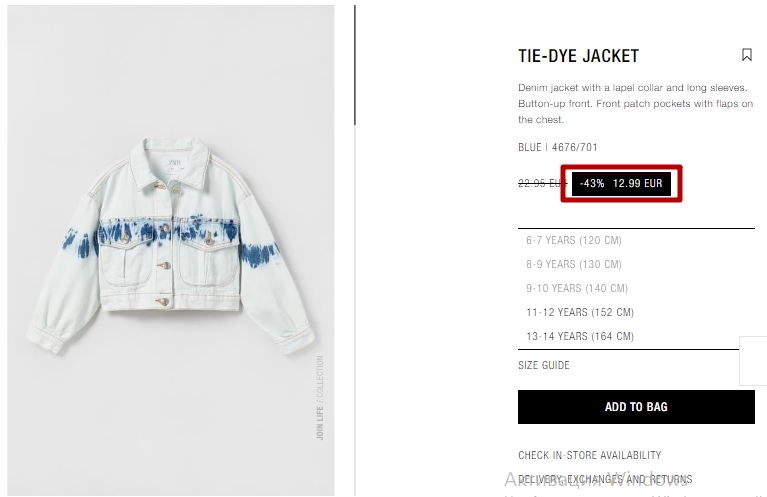Select size 8-9 Years (130 cm)
767x497 pixels.
point(574,264)
